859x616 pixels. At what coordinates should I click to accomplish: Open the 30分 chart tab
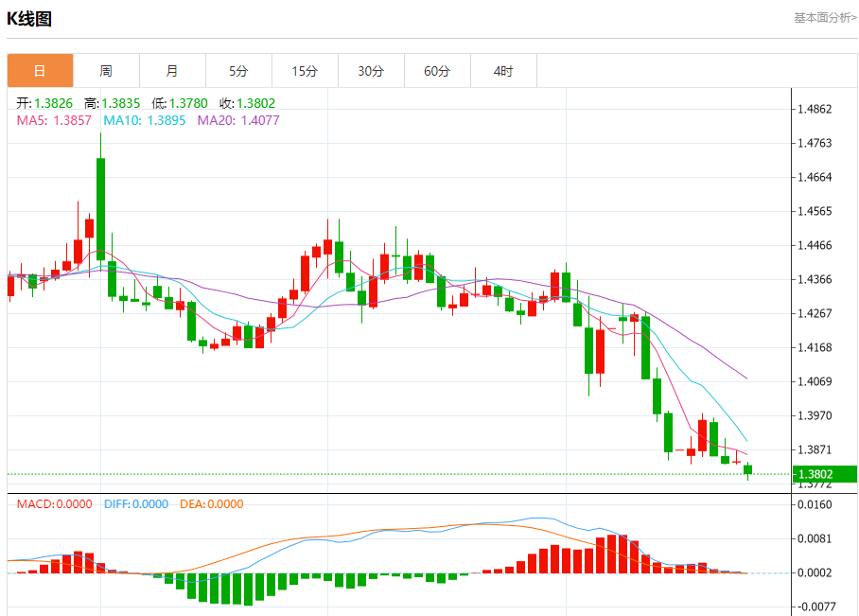click(x=372, y=71)
